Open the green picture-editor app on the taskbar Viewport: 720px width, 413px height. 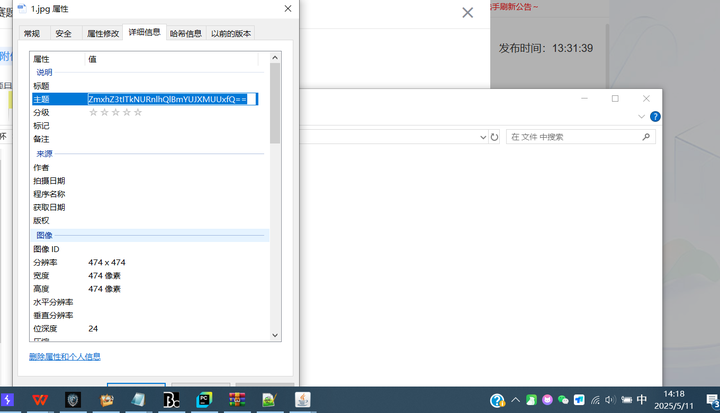270,400
